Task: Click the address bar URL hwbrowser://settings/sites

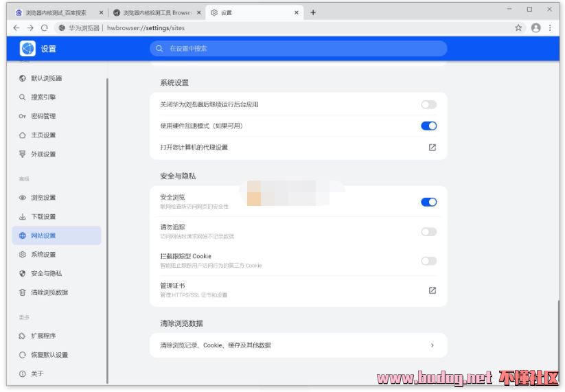Action: 146,27
